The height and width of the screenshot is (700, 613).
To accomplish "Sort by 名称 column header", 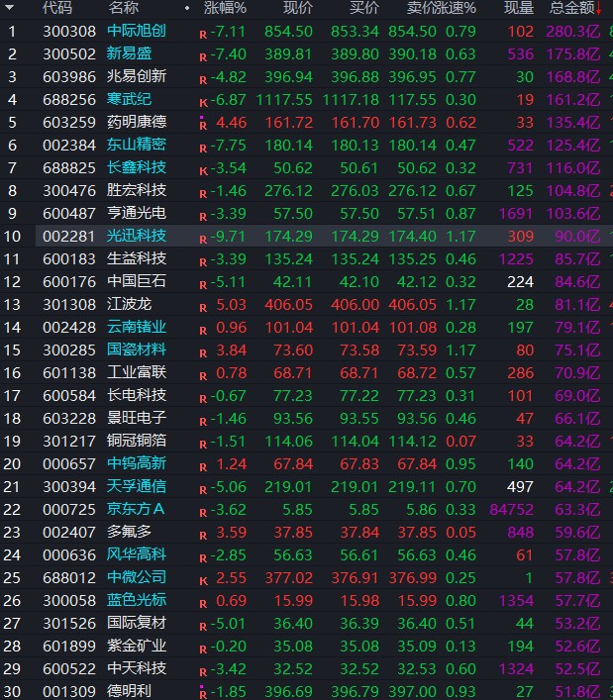I will [123, 8].
